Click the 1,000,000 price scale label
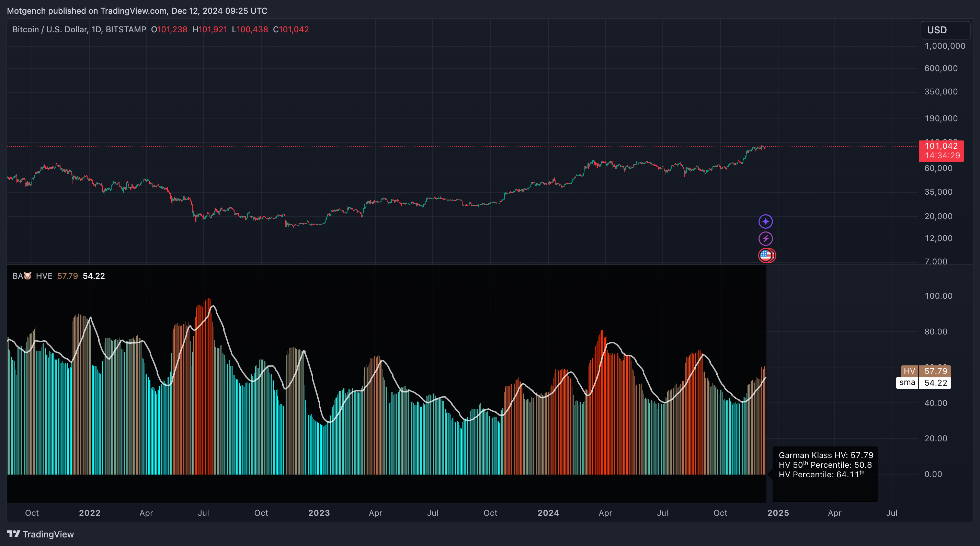Viewport: 980px width, 546px height. [x=945, y=46]
